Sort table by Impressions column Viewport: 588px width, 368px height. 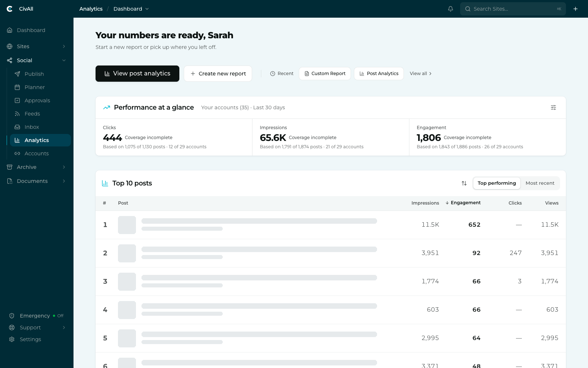[x=425, y=203]
